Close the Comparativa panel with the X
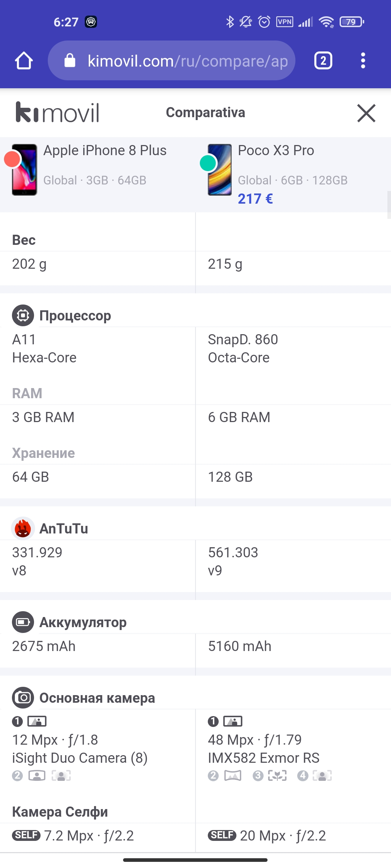This screenshot has height=868, width=391. (x=366, y=113)
